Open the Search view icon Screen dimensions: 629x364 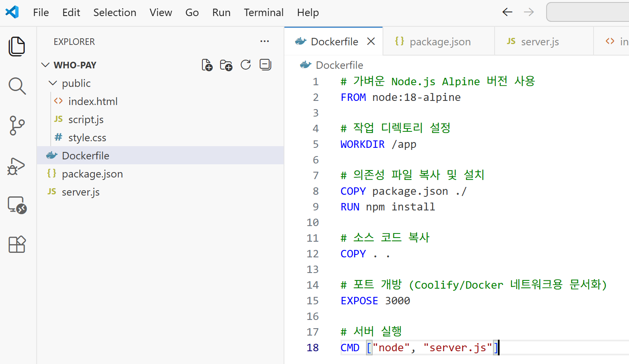point(17,86)
